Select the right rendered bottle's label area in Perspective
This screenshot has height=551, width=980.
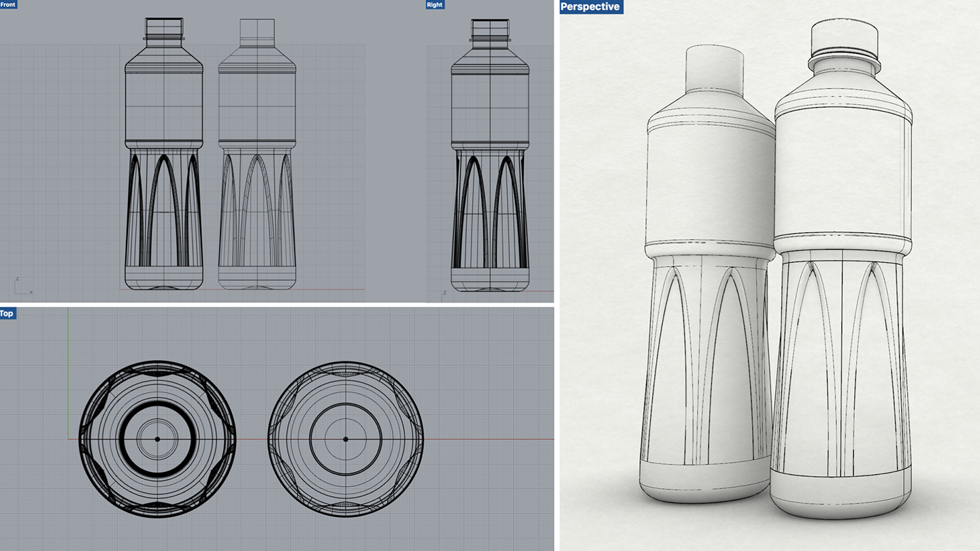pos(844,177)
